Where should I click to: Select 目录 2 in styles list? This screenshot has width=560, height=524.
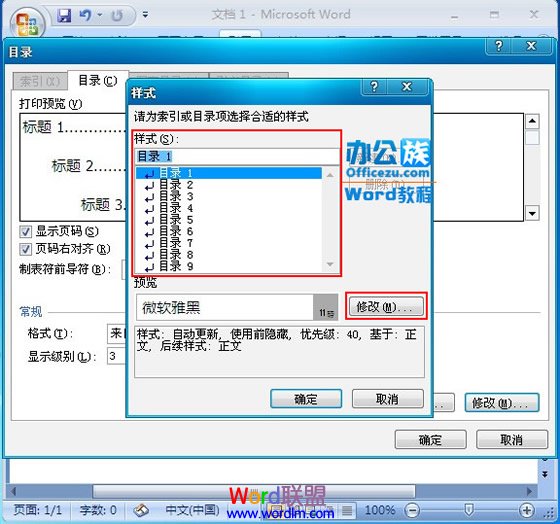pos(229,185)
